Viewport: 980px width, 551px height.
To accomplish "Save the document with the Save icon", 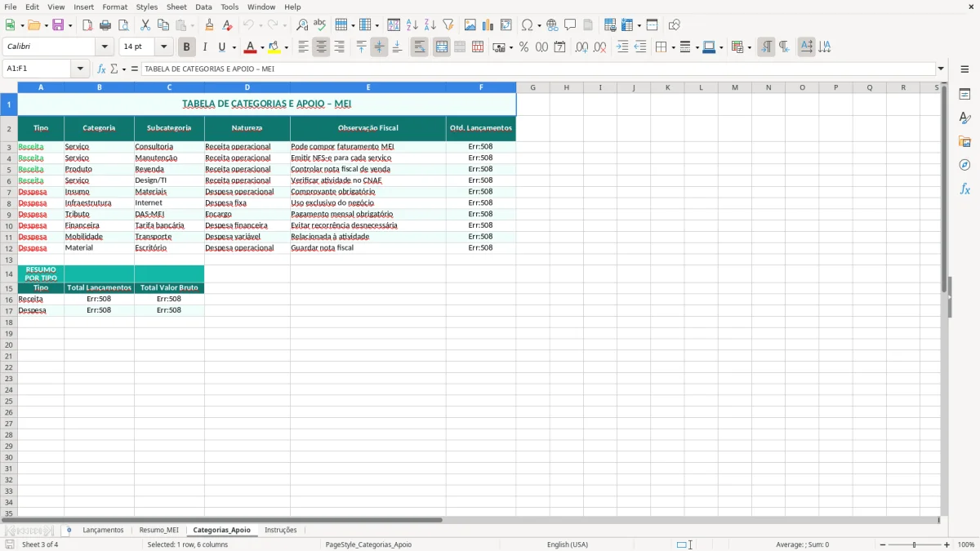I will tap(58, 25).
